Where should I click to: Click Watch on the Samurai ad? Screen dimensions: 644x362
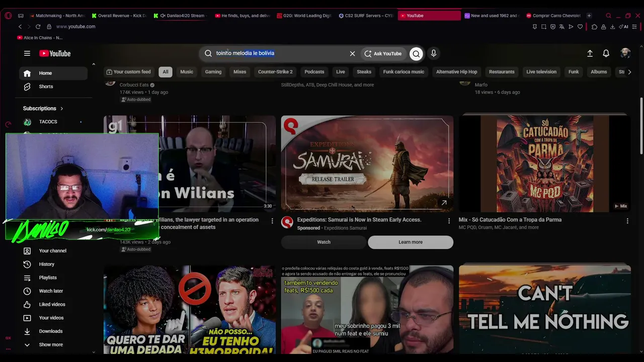click(324, 242)
